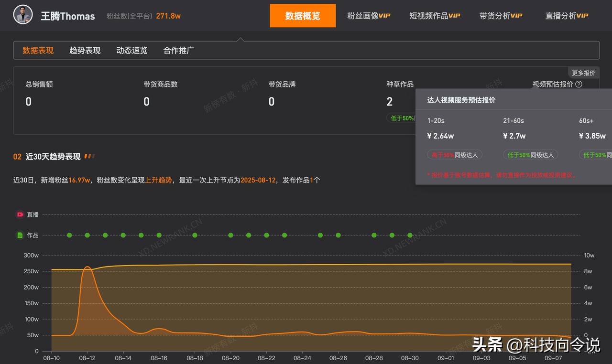Click the bar icon beside 近30天趋势表现
This screenshot has height=364, width=612.
[x=89, y=156]
